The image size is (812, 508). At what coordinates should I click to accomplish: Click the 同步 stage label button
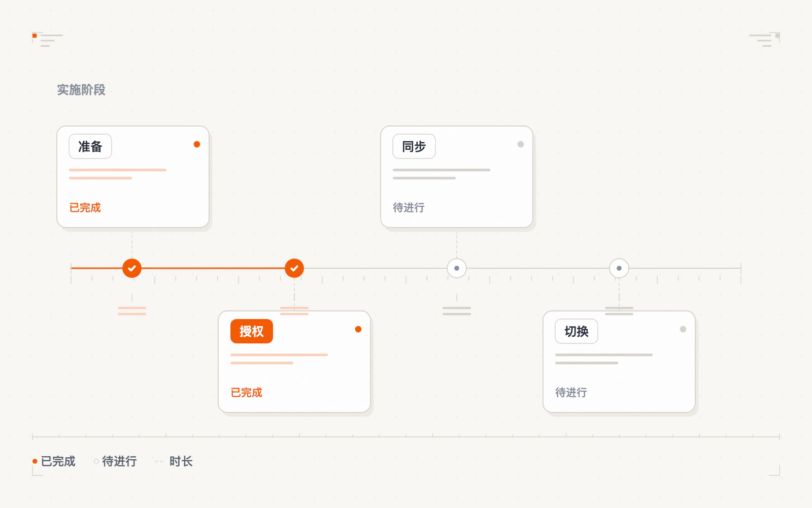click(x=414, y=146)
